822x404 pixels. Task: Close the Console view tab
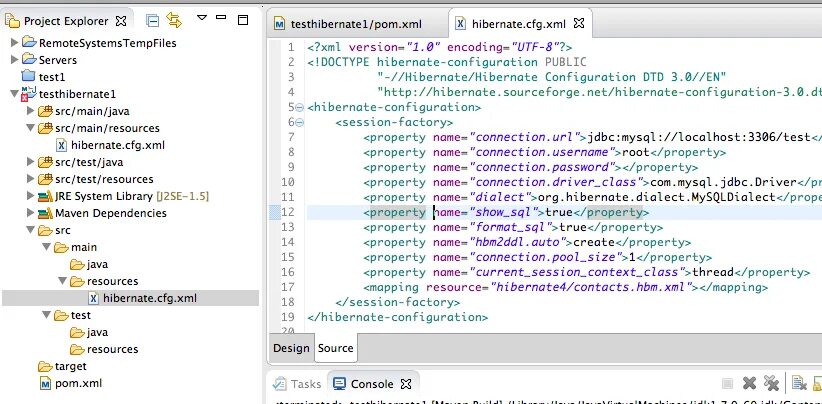coord(406,384)
